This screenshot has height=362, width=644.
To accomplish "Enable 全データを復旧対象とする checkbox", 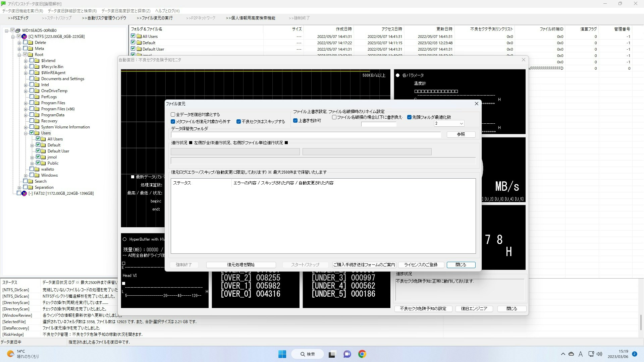I will click(x=173, y=115).
